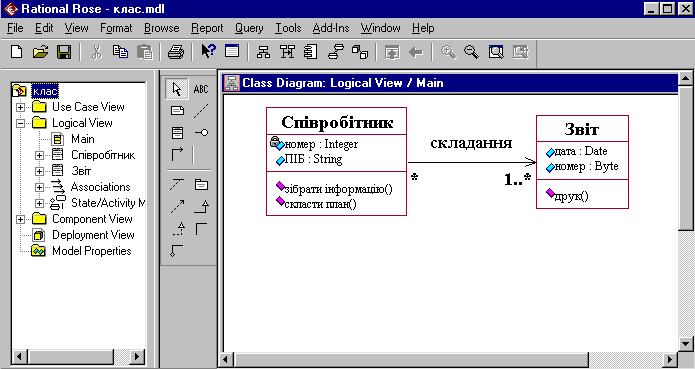Activate context-sensitive help arrow icon

(208, 51)
